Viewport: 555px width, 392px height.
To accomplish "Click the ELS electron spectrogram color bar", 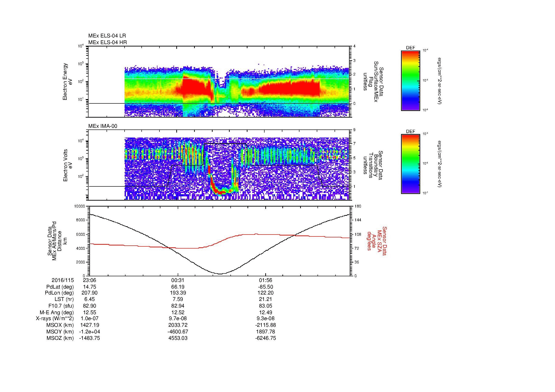I will [x=410, y=80].
